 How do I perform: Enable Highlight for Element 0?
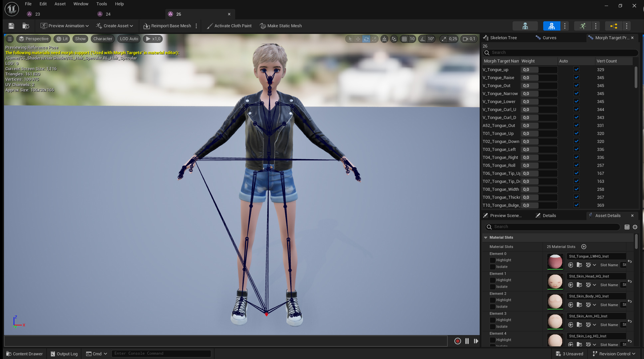[493, 260]
